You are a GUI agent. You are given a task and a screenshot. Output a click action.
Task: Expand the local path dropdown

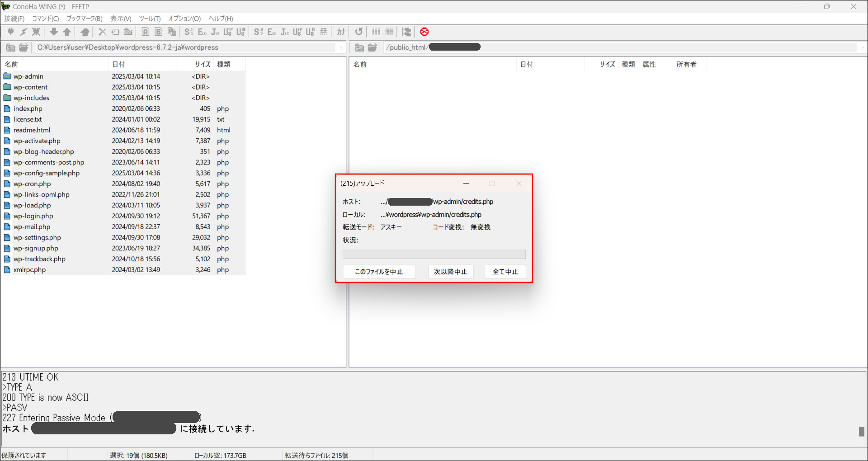(x=341, y=47)
